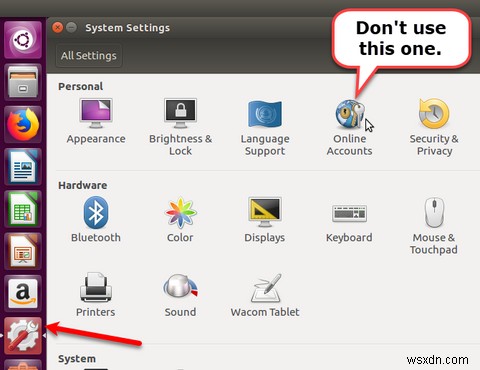Open the Printers settings icon

96,287
